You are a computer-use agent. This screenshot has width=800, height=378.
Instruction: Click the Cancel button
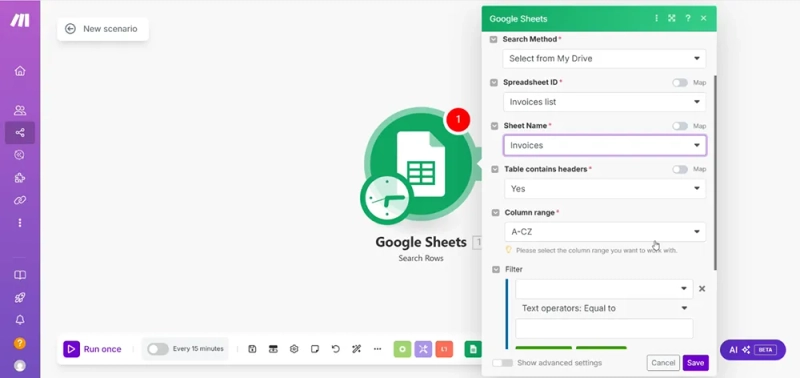pyautogui.click(x=663, y=363)
